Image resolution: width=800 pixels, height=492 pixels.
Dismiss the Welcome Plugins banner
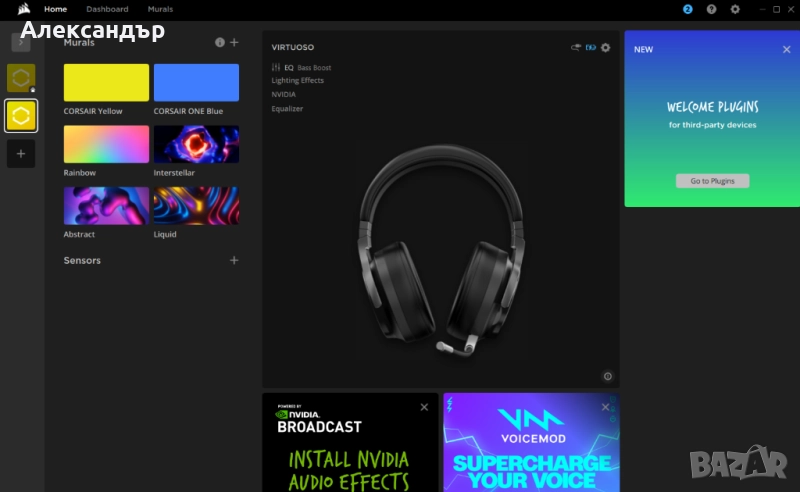pos(786,49)
